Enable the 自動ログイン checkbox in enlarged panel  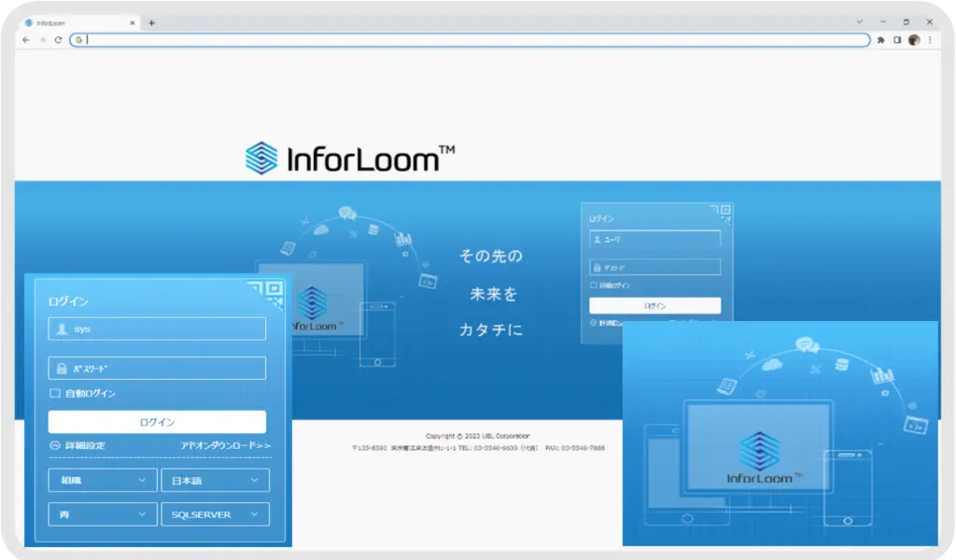55,393
